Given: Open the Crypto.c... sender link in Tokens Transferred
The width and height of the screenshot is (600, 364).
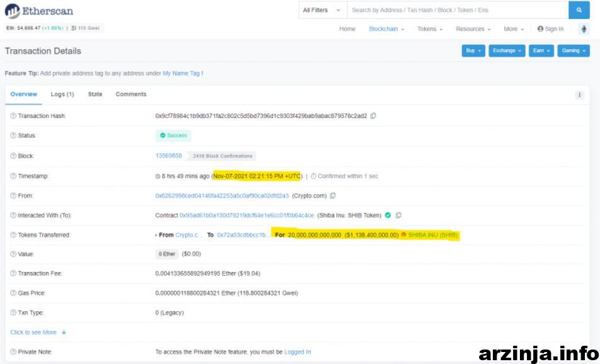Looking at the screenshot, I should pyautogui.click(x=189, y=235).
